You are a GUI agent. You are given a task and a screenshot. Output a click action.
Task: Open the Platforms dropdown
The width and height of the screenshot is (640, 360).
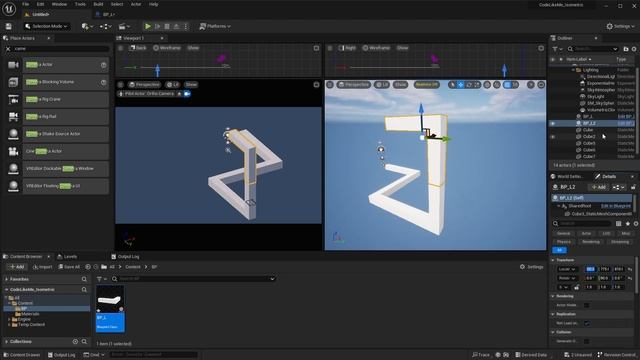215,26
